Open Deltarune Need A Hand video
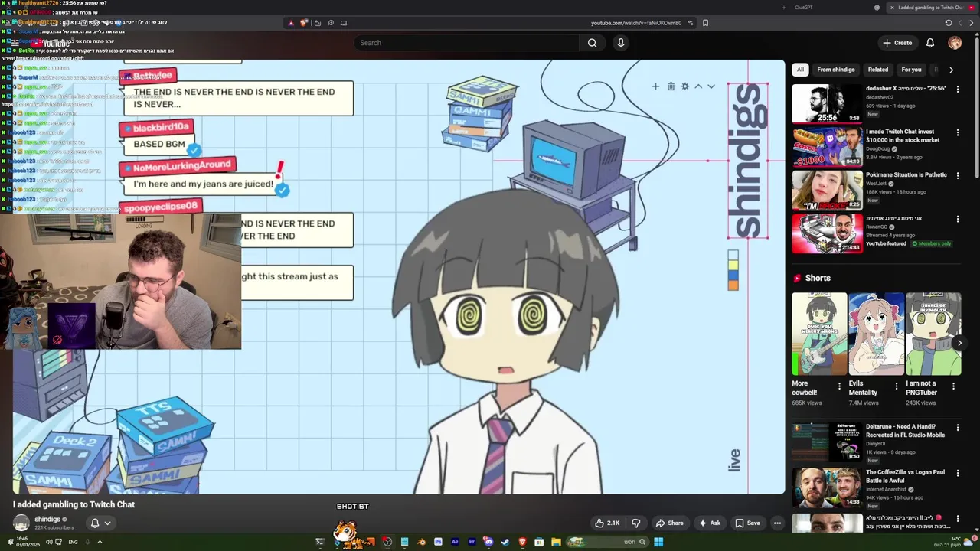The height and width of the screenshot is (551, 980). (827, 442)
